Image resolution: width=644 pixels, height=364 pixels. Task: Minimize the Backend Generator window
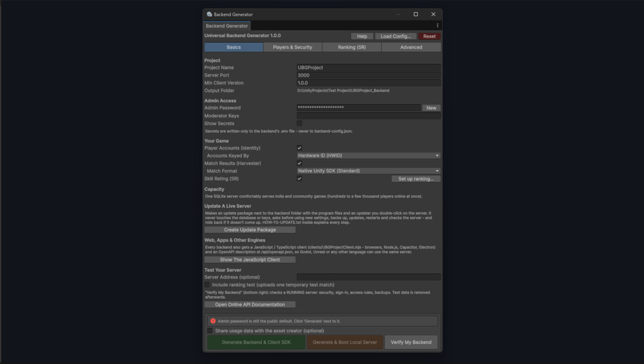click(x=398, y=14)
